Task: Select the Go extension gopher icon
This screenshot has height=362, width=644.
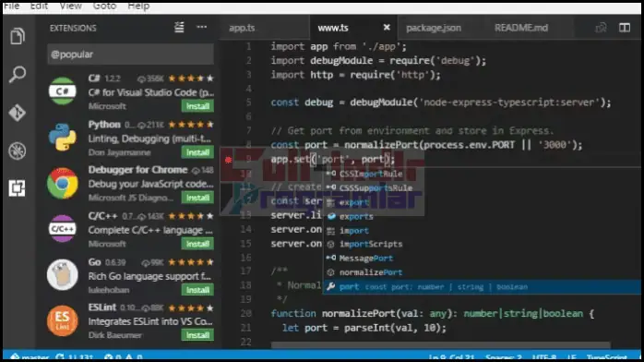Action: (63, 274)
